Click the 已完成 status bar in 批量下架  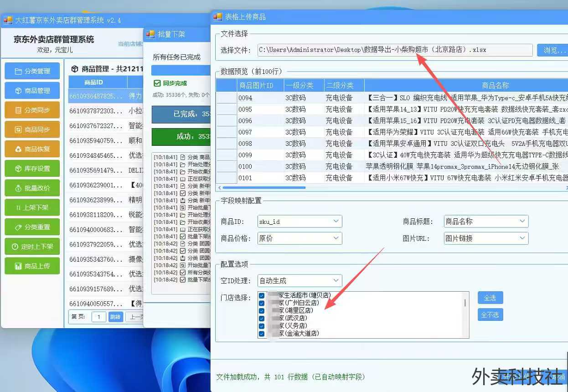181,114
